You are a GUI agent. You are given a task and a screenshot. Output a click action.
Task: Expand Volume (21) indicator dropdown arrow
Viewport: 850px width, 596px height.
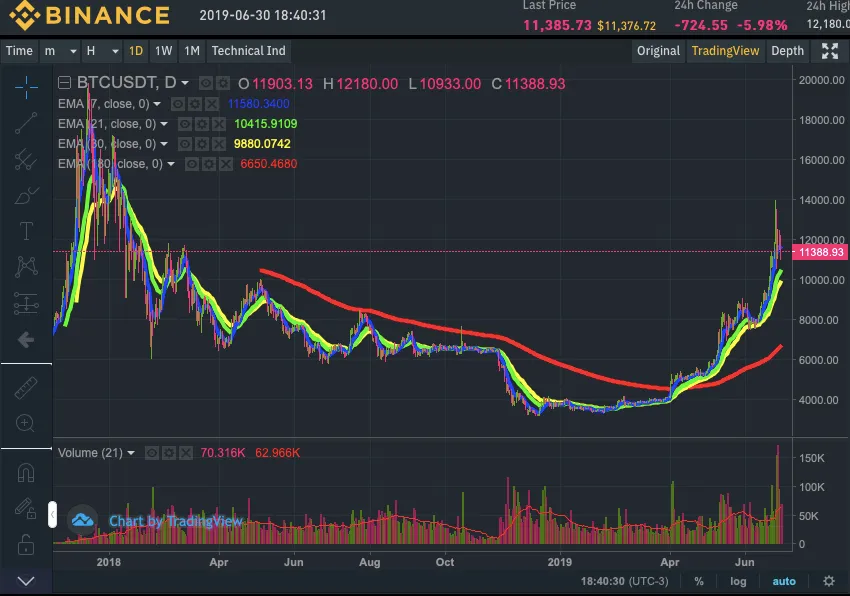(x=131, y=453)
